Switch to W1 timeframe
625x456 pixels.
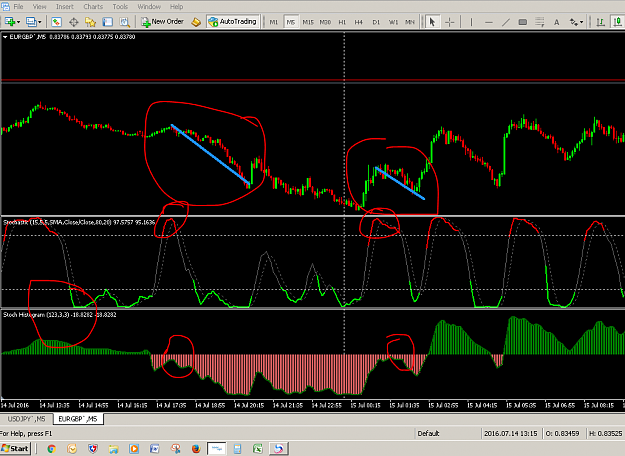tap(393, 22)
